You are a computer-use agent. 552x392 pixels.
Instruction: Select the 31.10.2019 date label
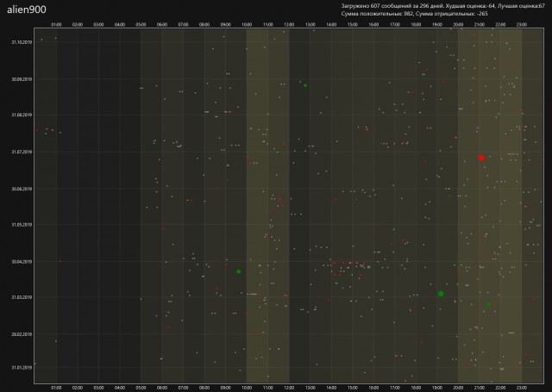tap(22, 42)
